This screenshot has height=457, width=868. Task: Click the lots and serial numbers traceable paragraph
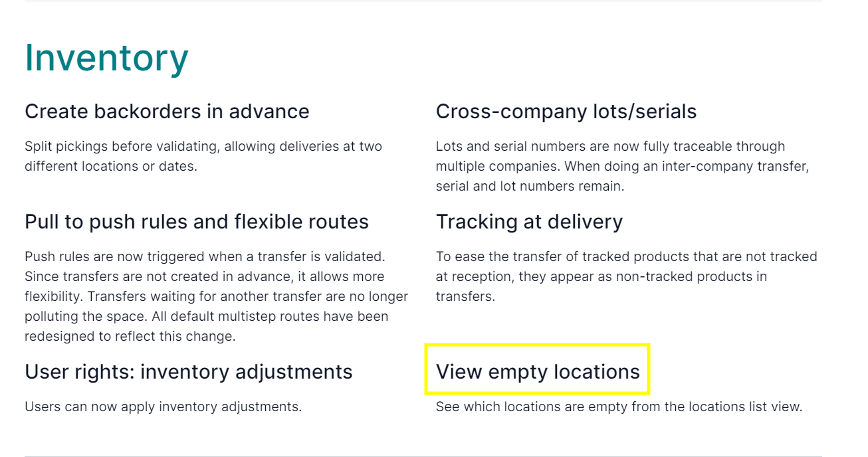click(x=622, y=166)
